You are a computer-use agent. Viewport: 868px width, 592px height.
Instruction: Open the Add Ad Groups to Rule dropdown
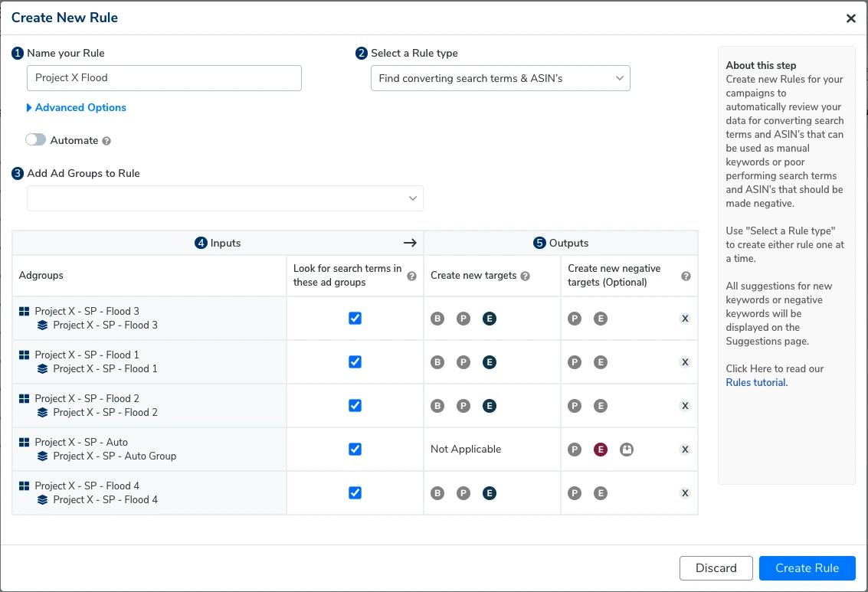pyautogui.click(x=225, y=198)
